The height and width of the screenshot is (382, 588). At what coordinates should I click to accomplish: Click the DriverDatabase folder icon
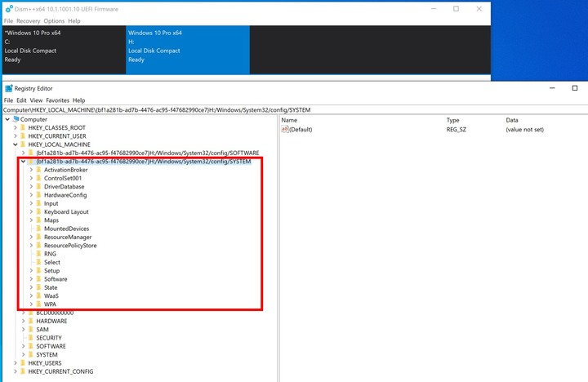pos(38,187)
